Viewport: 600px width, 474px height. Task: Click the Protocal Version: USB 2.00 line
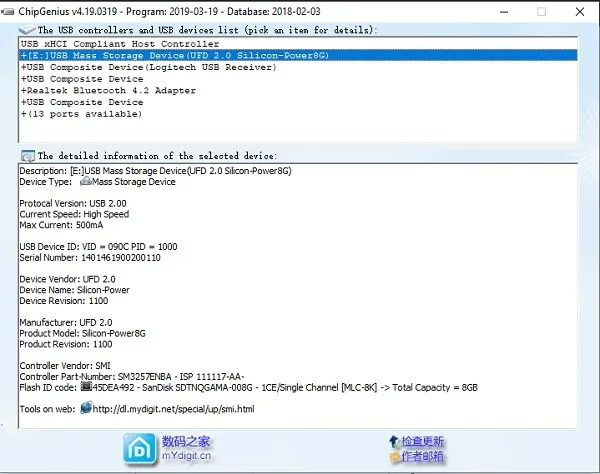click(73, 203)
